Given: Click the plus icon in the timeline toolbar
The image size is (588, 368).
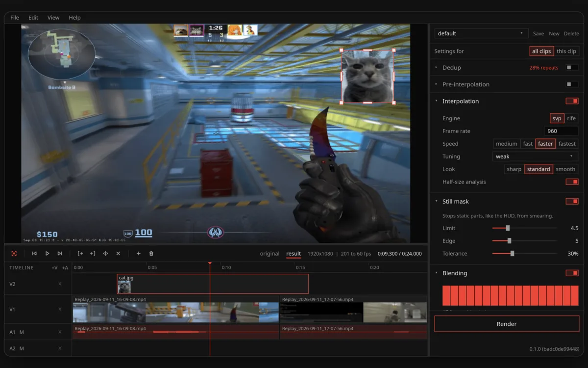Looking at the screenshot, I should point(139,254).
